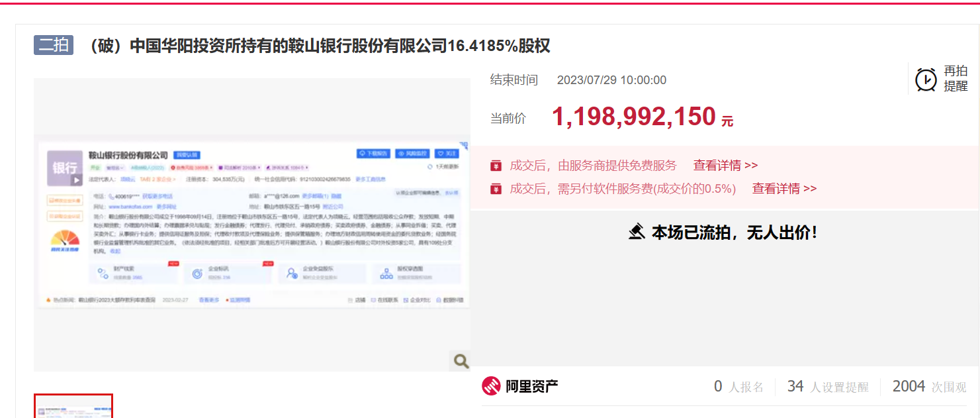Click the magnifier zoom icon on the image

[461, 361]
